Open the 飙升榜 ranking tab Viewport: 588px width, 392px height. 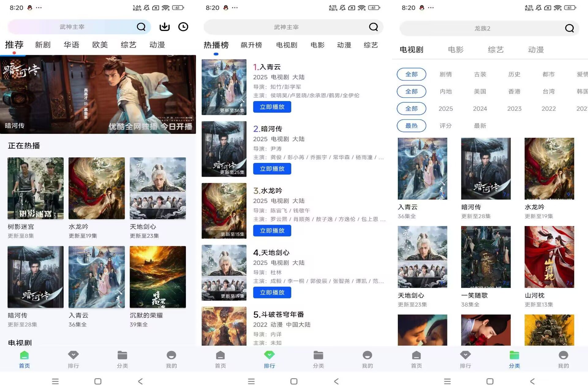point(251,45)
